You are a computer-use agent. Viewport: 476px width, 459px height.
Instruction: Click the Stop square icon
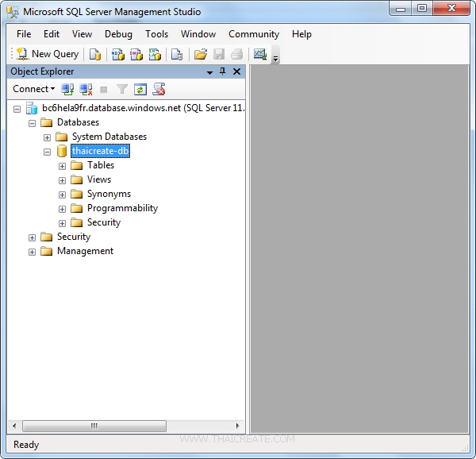click(104, 90)
